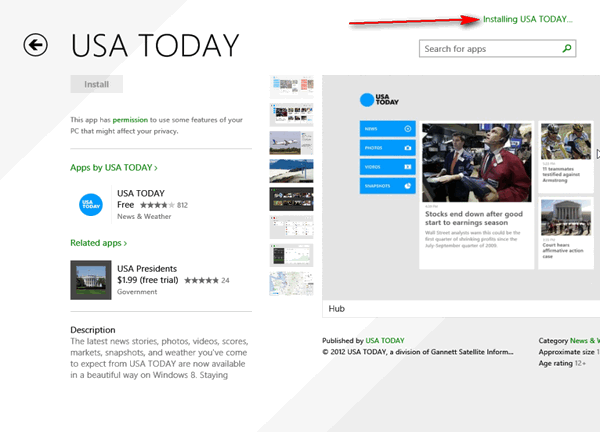Click the Approximate size label
The width and height of the screenshot is (600, 432).
point(566,352)
